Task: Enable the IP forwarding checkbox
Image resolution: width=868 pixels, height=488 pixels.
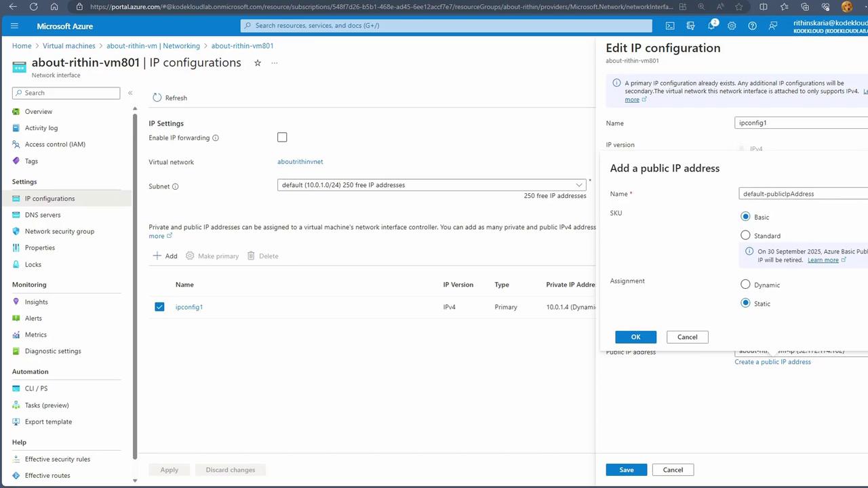Action: coord(282,137)
